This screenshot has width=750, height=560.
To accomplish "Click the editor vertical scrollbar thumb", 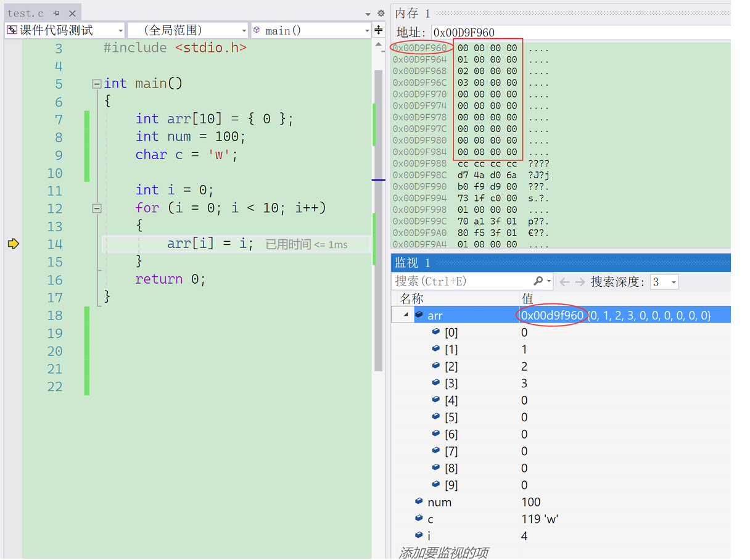I will pos(379,221).
